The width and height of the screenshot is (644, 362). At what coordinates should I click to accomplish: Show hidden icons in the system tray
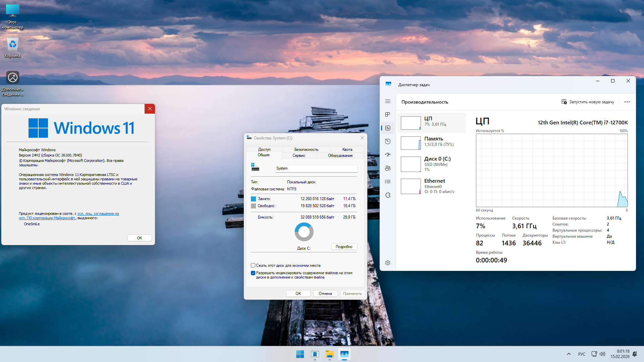(569, 354)
